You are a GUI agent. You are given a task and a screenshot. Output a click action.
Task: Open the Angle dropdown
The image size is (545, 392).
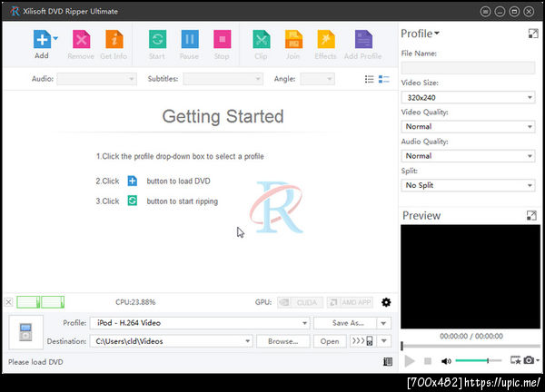[x=317, y=79]
